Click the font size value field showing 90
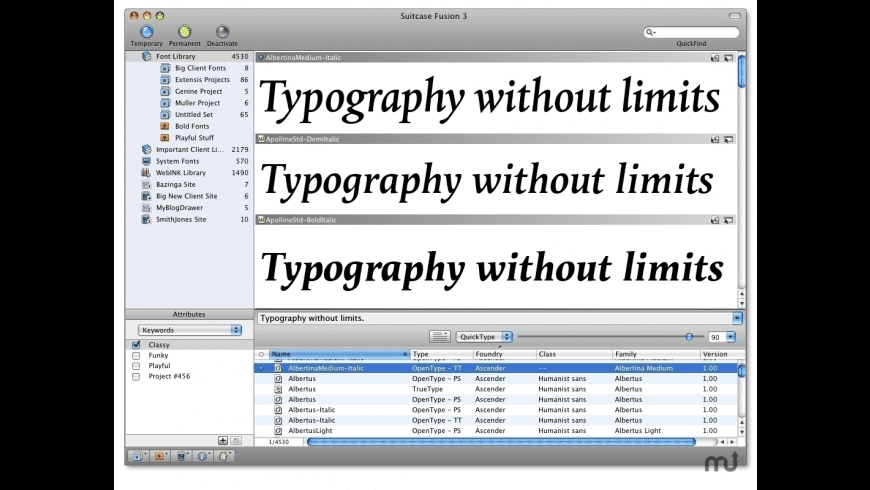This screenshot has height=490, width=870. pos(717,337)
